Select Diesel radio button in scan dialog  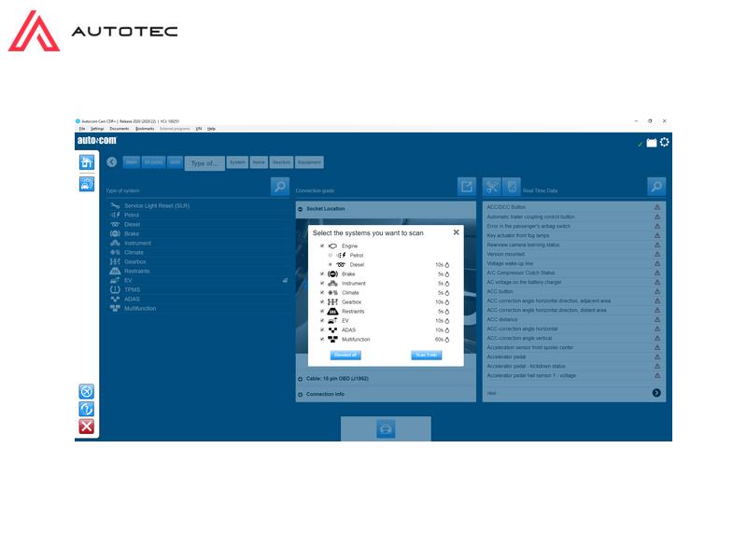click(x=331, y=264)
